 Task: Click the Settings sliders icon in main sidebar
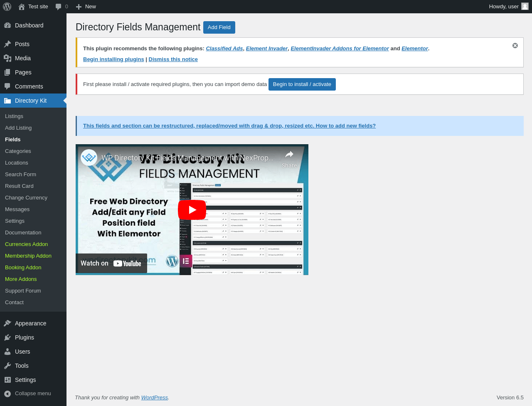pos(7,380)
